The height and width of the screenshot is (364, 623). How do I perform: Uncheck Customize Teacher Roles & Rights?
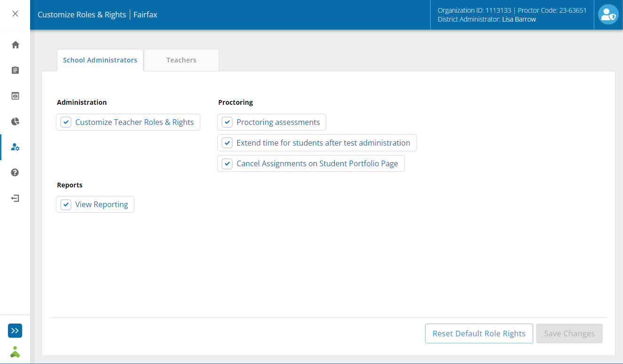66,122
